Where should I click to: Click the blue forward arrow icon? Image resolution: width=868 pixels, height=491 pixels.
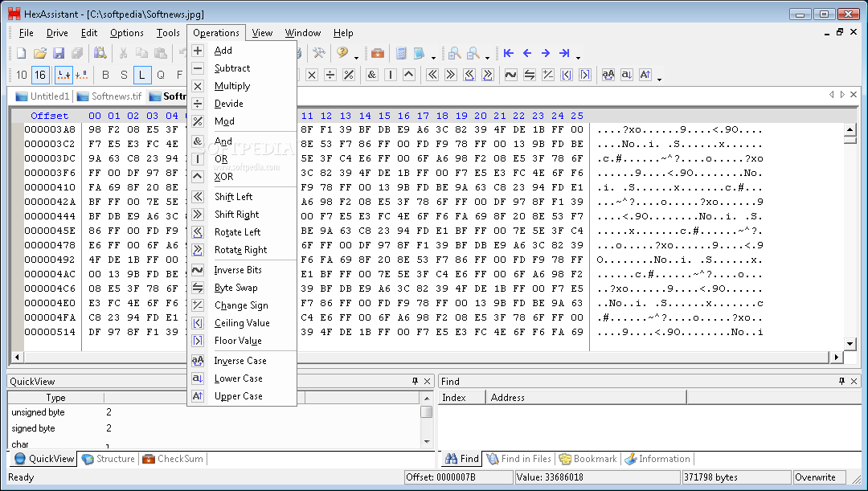546,53
